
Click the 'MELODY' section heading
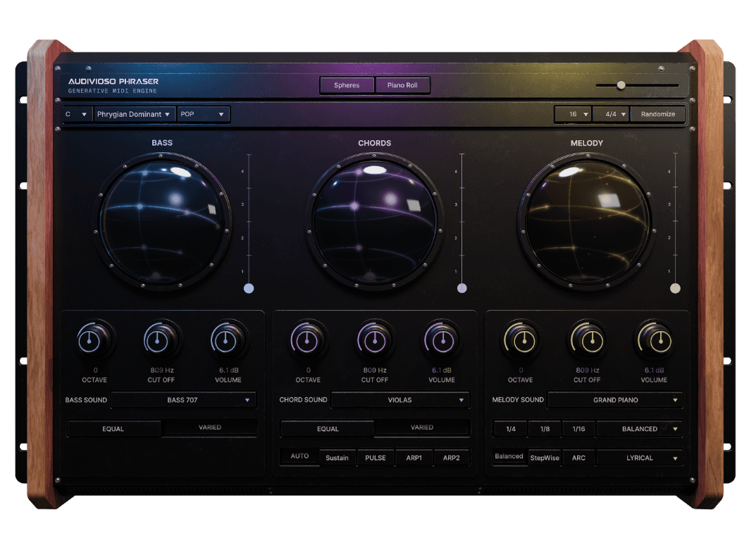587,143
